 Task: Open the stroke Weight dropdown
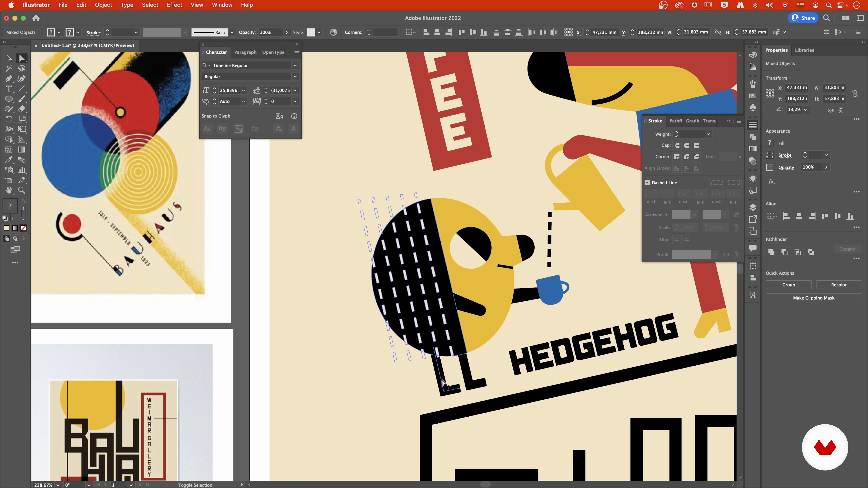pos(708,134)
